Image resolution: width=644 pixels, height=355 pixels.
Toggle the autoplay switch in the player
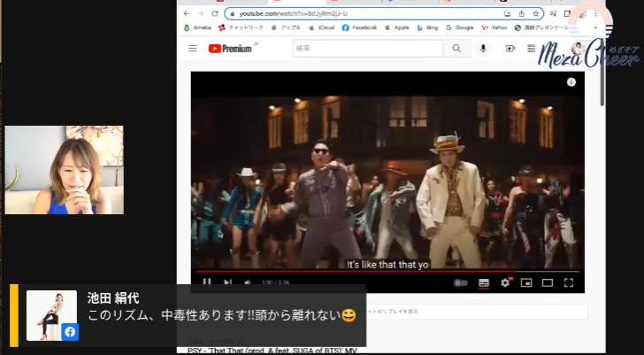coord(460,282)
